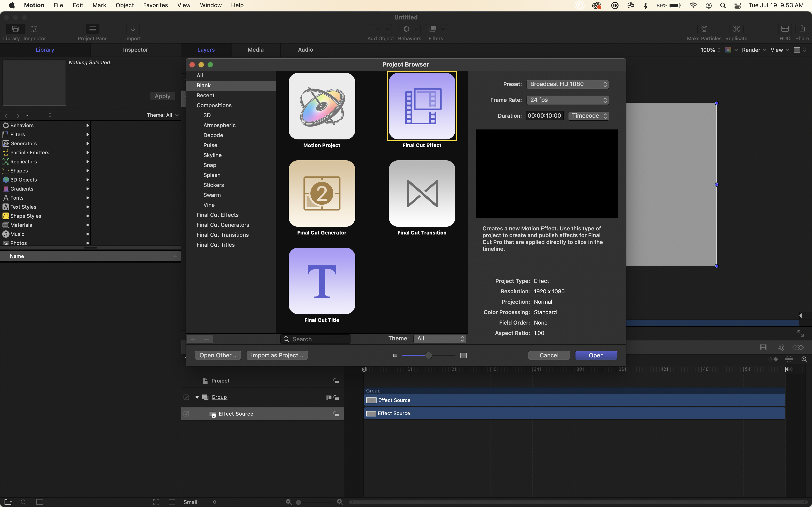The image size is (812, 507).
Task: Toggle the lock on the Project layer
Action: 336,381
